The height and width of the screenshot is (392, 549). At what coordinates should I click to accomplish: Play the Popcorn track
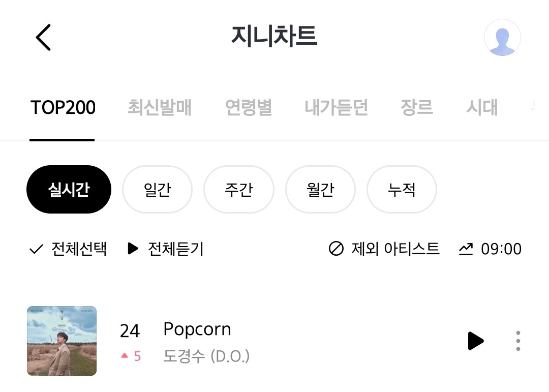point(475,341)
